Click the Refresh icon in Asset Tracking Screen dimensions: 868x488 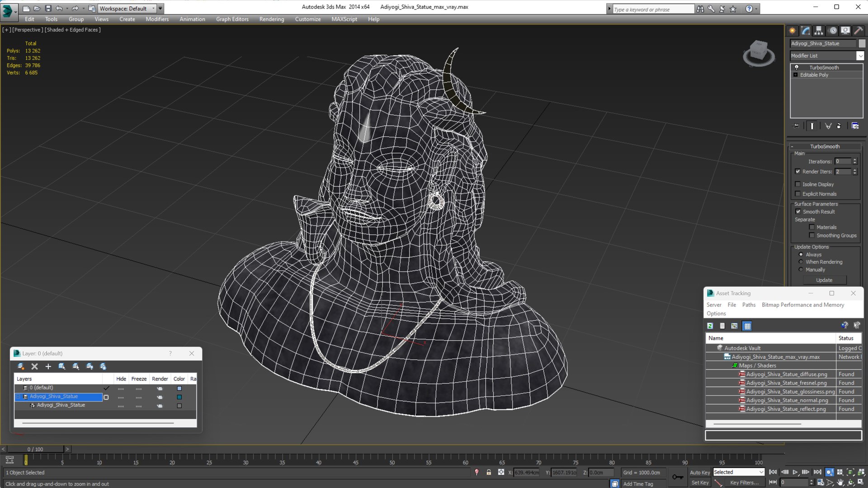(710, 326)
